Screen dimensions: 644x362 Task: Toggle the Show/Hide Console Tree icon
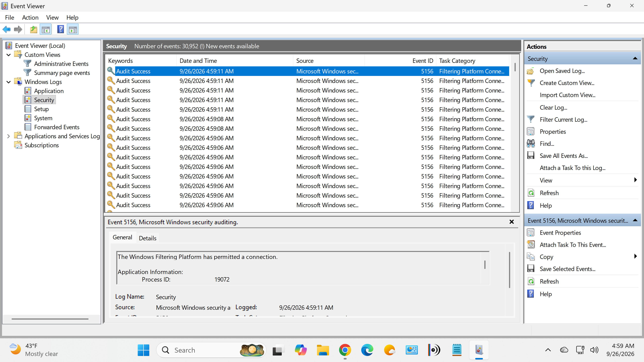46,29
